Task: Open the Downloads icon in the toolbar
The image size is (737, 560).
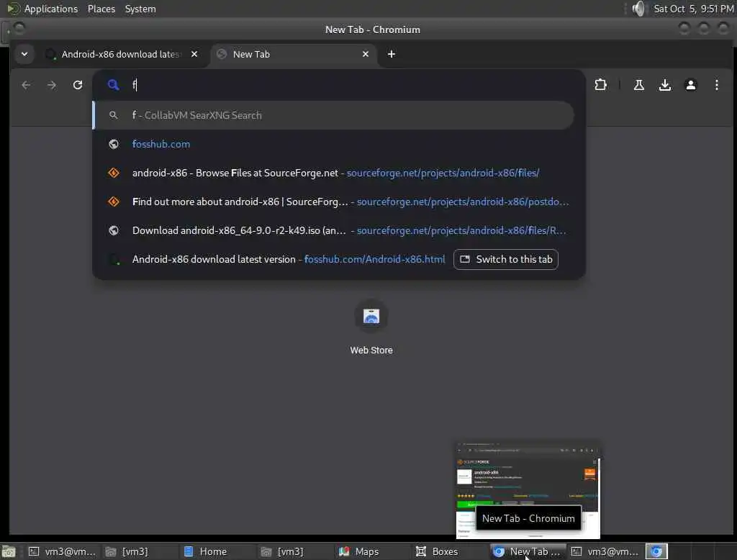Action: pos(664,85)
